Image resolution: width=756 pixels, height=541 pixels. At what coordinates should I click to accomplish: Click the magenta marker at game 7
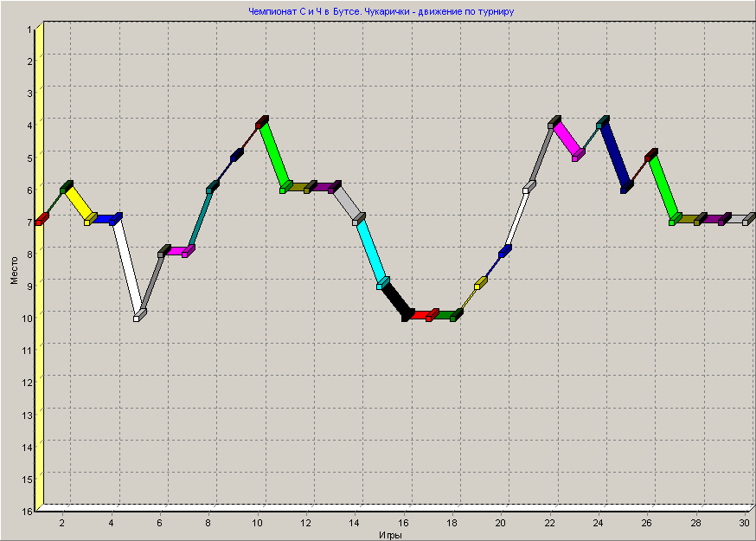188,251
